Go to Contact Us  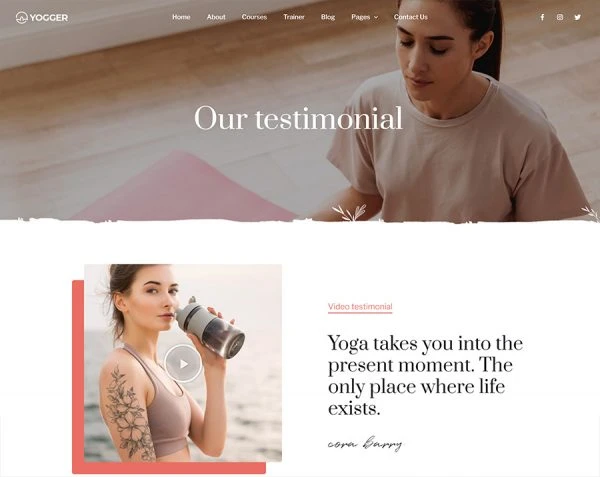click(x=411, y=17)
